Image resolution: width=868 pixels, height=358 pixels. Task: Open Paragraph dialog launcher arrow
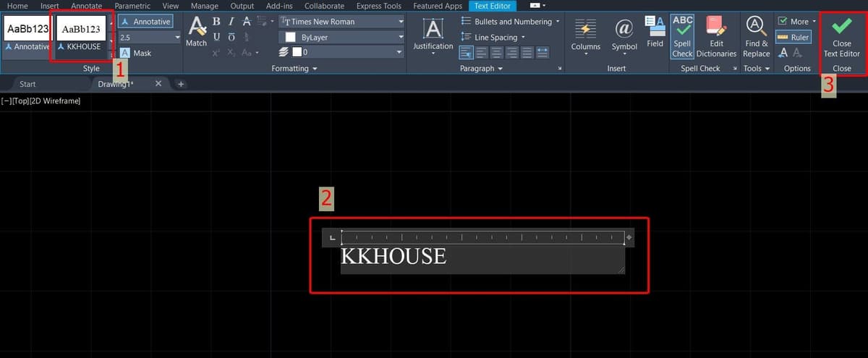pos(560,69)
